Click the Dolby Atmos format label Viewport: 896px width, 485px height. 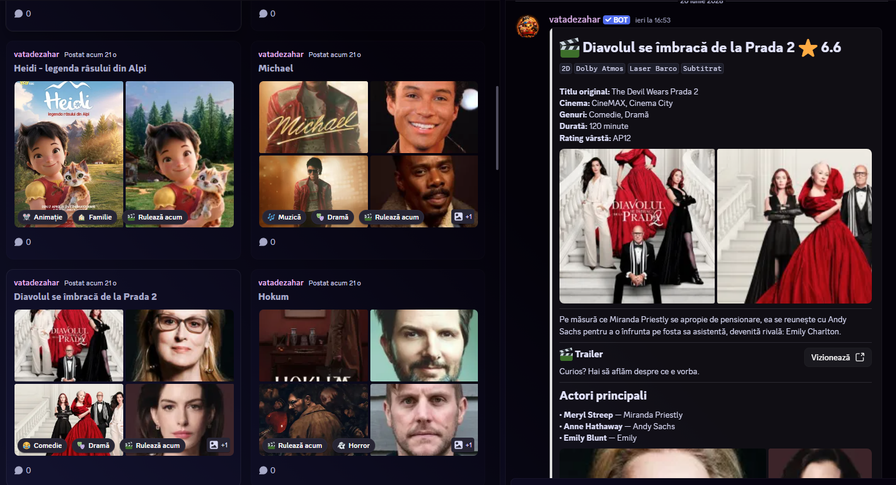coord(599,69)
